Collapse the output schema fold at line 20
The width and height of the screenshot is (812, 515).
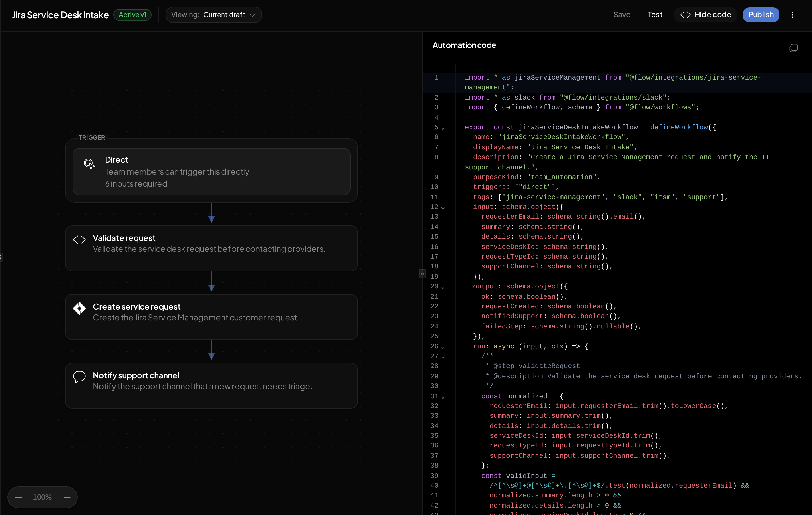443,288
